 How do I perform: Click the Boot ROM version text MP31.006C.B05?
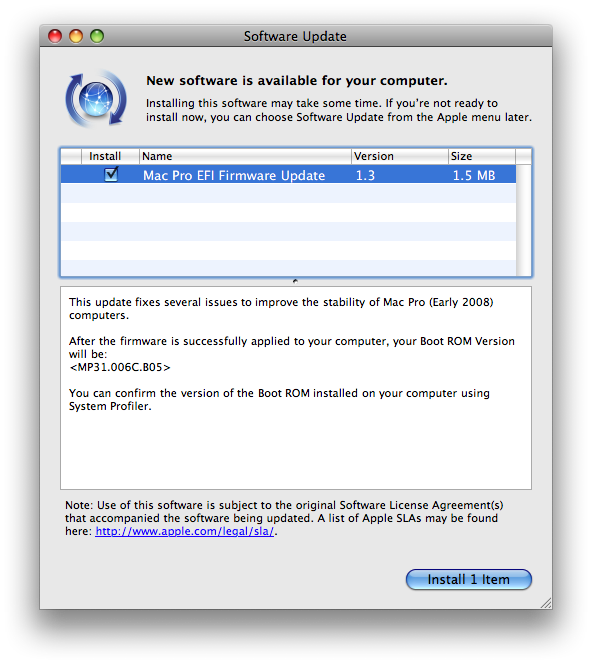(x=120, y=367)
